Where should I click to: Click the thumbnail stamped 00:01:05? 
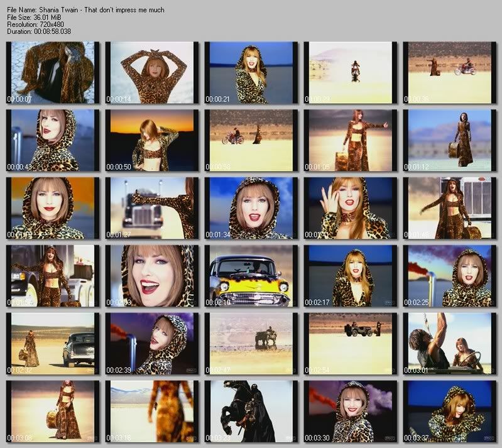pos(351,140)
